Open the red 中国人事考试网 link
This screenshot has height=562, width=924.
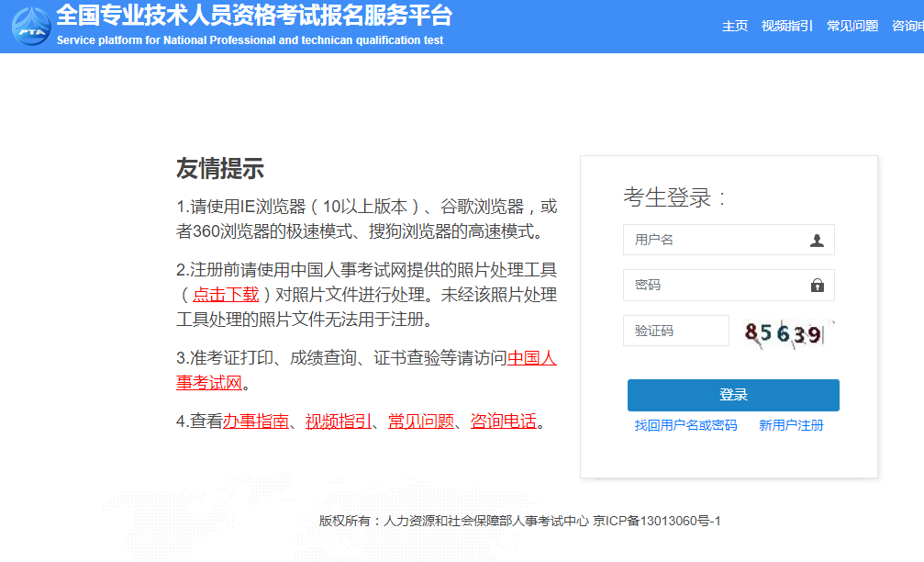[x=366, y=370]
